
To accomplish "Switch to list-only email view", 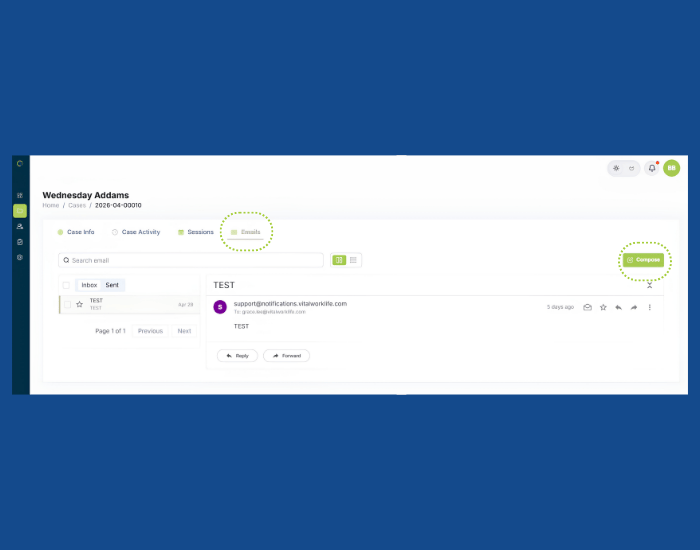I will 353,260.
